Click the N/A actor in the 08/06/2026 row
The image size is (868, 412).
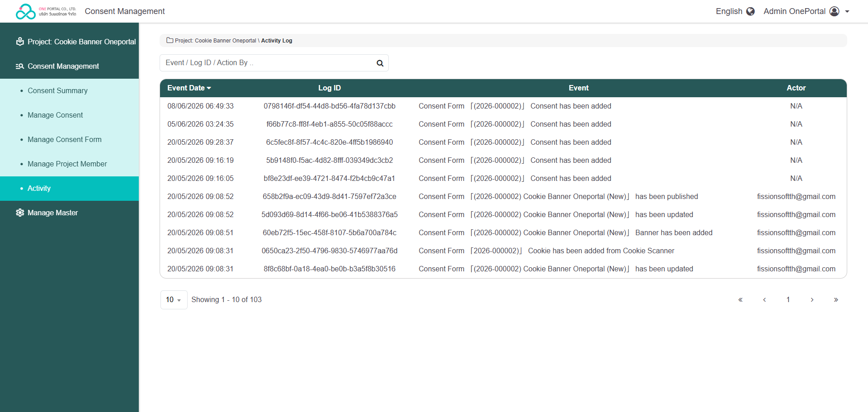[796, 106]
